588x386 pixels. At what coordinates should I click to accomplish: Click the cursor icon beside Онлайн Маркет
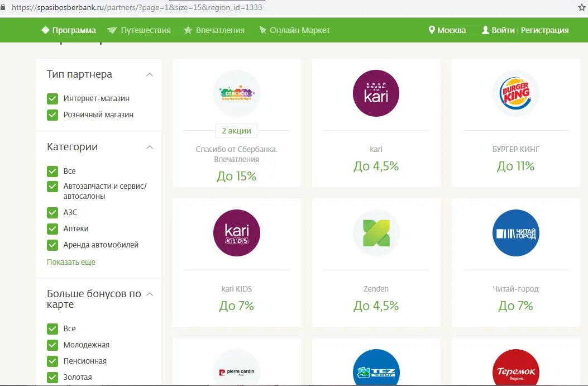tap(263, 30)
